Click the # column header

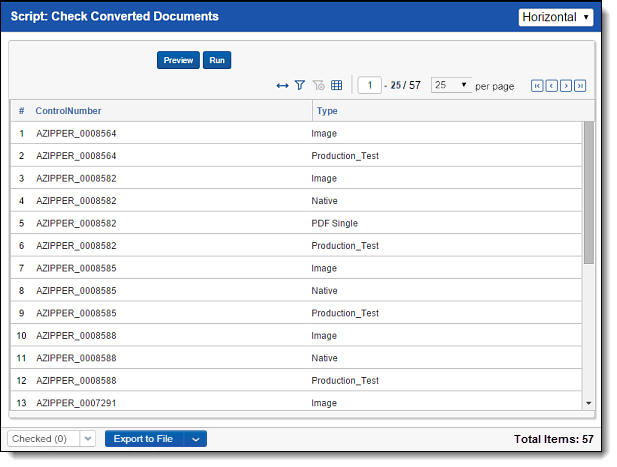[22, 111]
